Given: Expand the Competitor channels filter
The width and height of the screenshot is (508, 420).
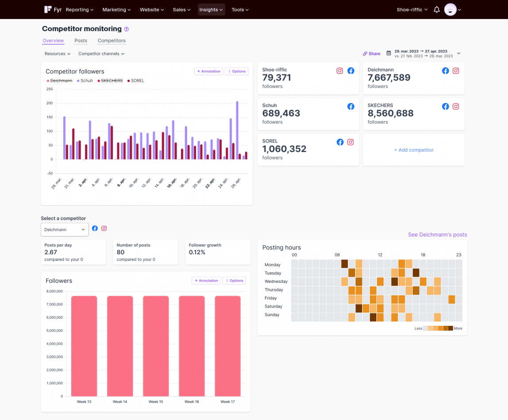Looking at the screenshot, I should point(101,53).
